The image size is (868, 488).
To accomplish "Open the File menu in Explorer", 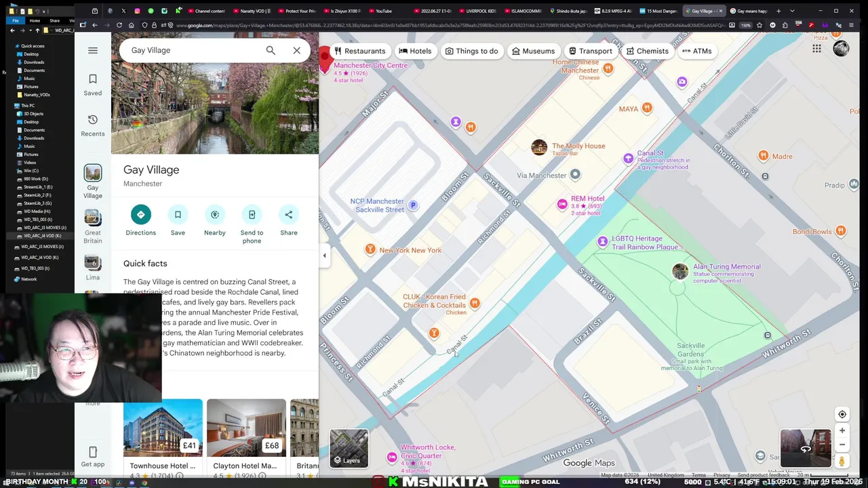I will [x=15, y=21].
